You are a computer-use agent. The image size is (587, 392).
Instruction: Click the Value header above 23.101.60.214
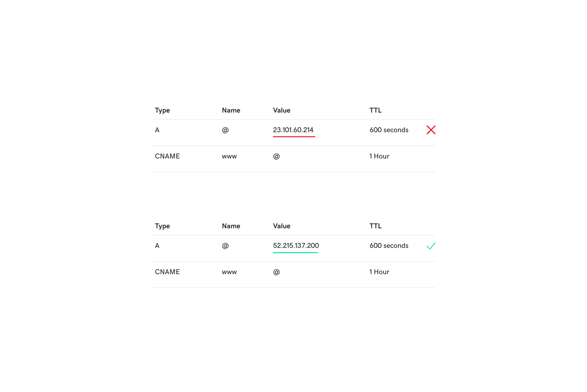pos(282,110)
